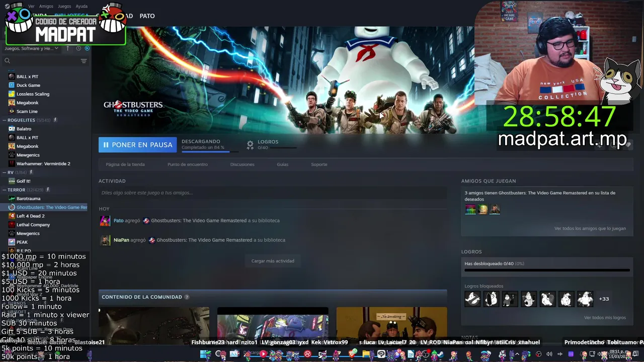Select Left 4 Dead 2
Image resolution: width=644 pixels, height=362 pixels.
[30, 216]
